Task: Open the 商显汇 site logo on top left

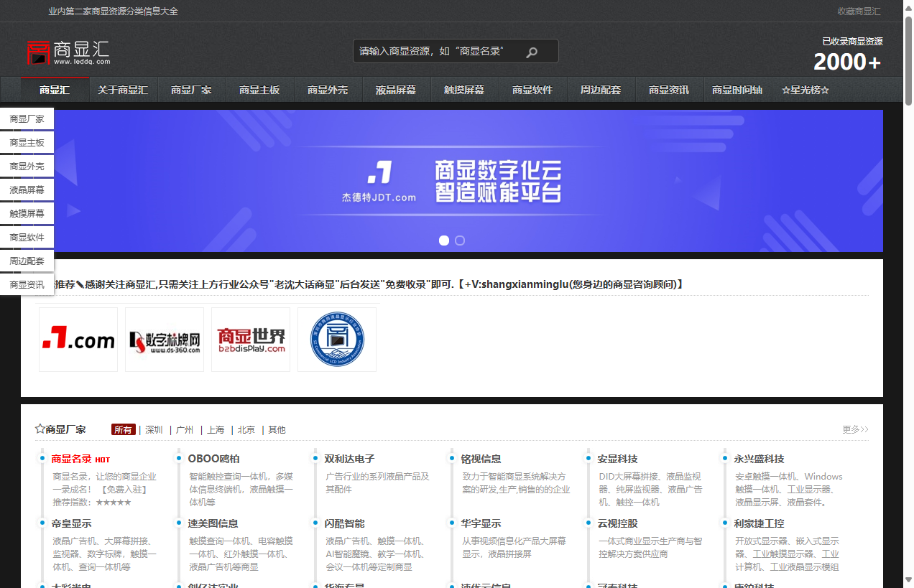Action: pos(69,50)
